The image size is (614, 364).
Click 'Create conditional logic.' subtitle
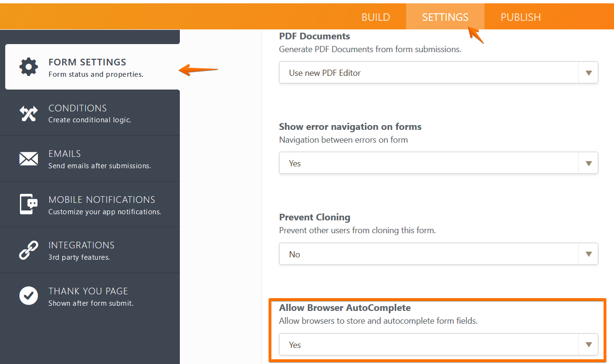point(90,120)
